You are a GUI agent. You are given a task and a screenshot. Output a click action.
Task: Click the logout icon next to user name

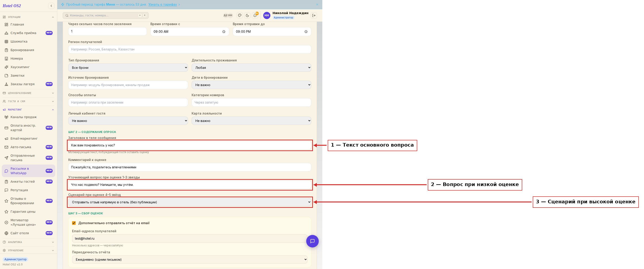pos(314,15)
